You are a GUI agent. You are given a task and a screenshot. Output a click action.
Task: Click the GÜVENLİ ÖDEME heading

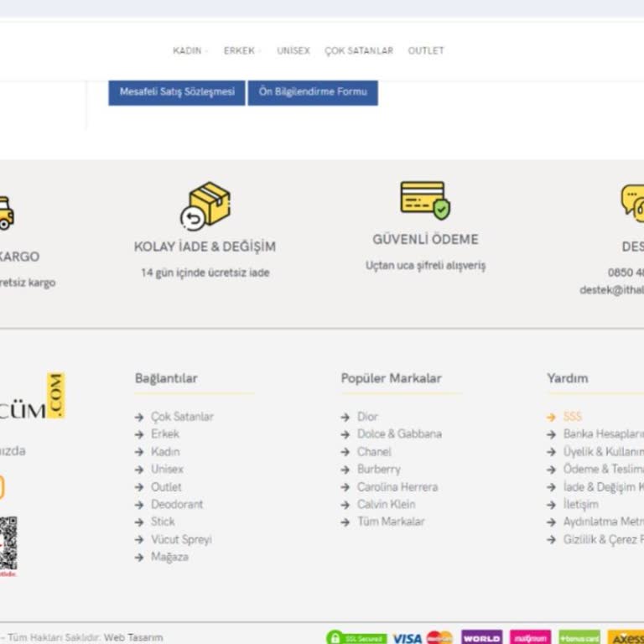425,239
